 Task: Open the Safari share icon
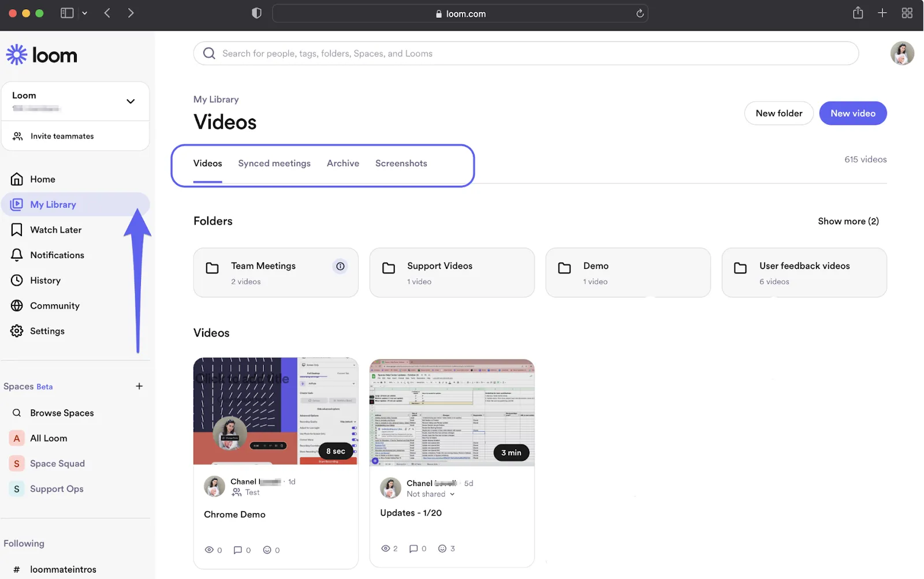(858, 13)
